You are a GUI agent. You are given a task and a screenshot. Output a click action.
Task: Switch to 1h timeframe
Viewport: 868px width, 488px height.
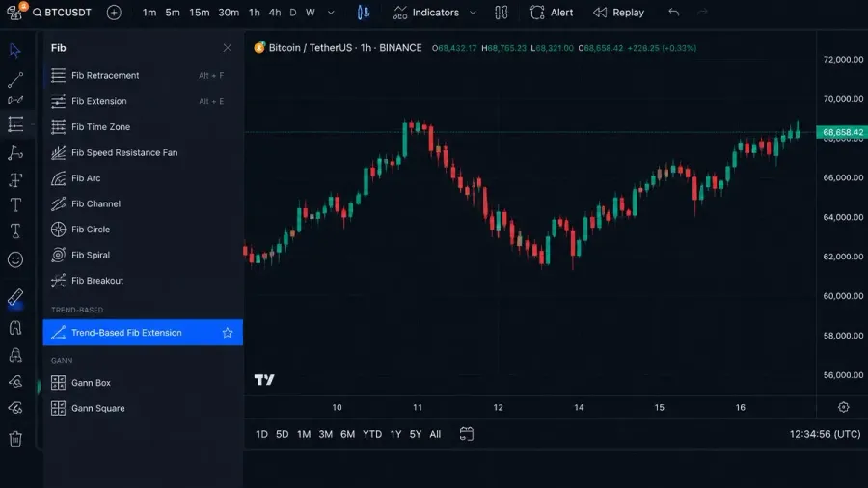254,13
